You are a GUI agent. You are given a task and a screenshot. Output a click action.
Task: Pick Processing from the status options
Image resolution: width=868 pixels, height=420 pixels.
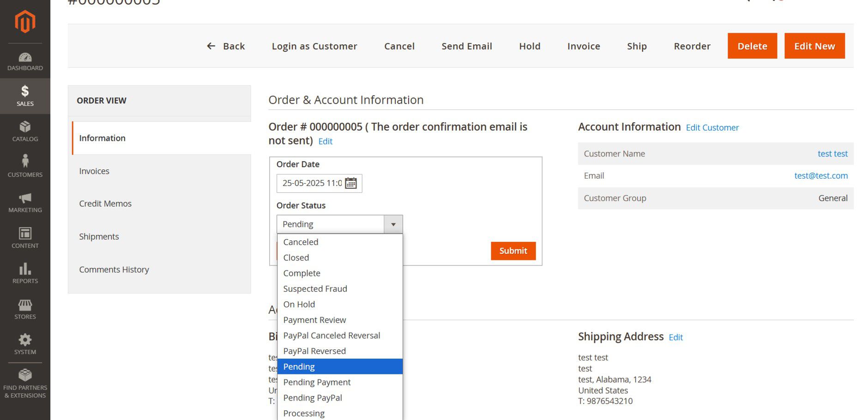tap(304, 413)
